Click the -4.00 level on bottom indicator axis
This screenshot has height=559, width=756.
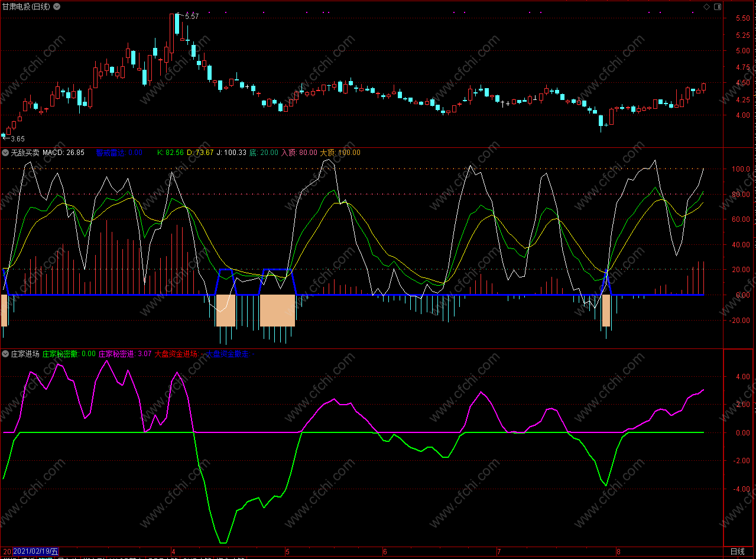pyautogui.click(x=742, y=490)
